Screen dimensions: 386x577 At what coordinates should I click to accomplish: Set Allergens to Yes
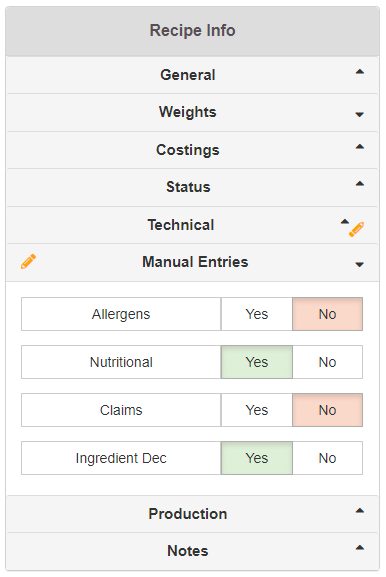click(256, 314)
